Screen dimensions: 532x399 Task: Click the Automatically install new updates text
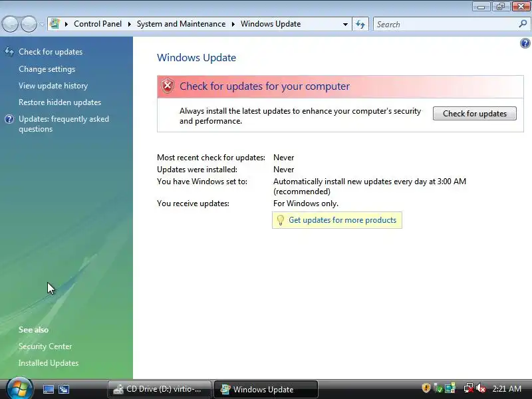(370, 187)
